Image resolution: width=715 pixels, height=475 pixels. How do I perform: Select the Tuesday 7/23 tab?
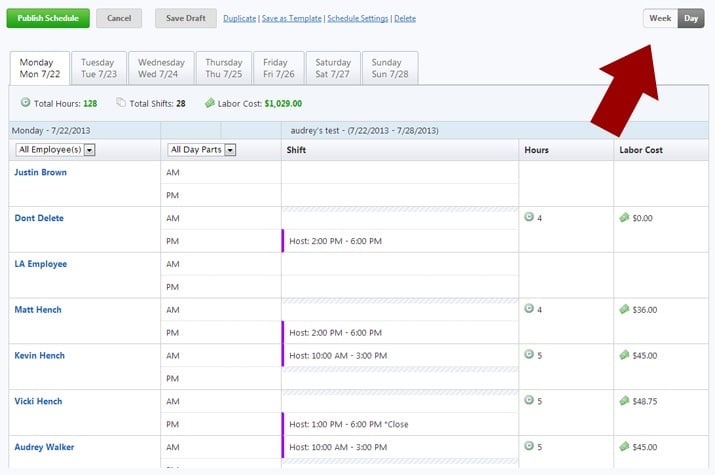point(98,67)
